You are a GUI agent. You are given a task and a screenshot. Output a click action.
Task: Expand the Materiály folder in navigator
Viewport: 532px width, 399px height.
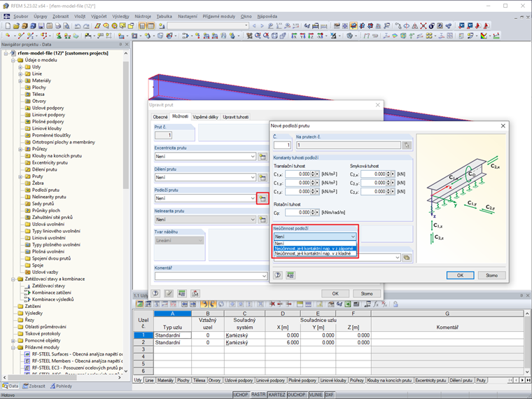pos(20,80)
